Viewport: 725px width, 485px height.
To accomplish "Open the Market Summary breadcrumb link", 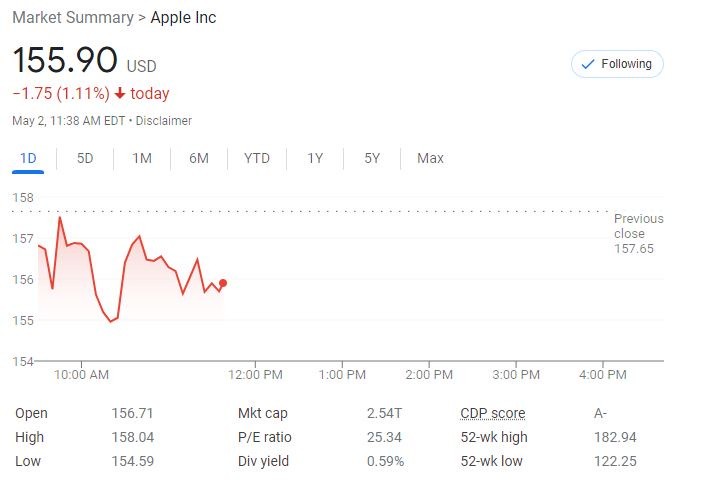I will point(72,17).
